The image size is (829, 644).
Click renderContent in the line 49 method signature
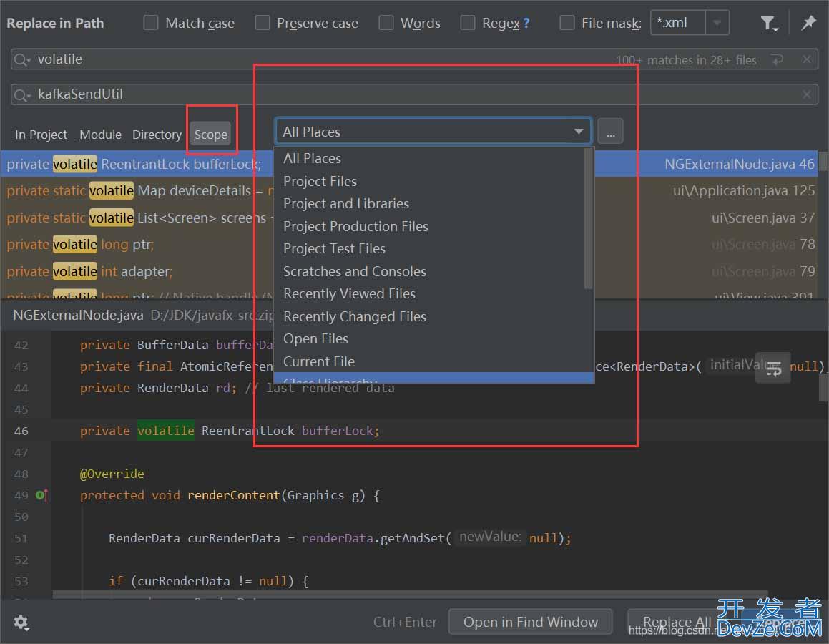click(233, 495)
